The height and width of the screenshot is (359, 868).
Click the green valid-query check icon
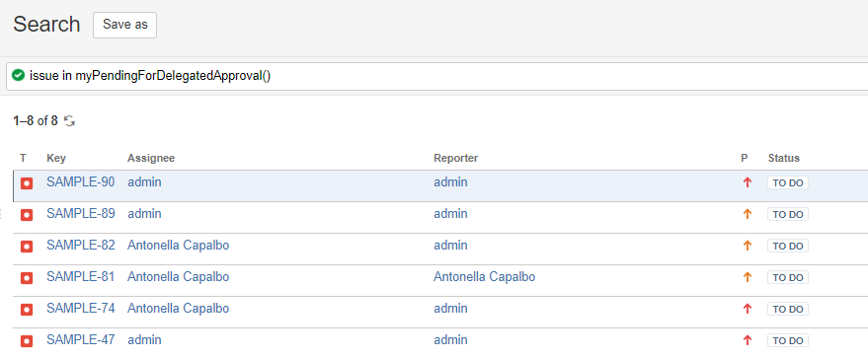coord(18,76)
